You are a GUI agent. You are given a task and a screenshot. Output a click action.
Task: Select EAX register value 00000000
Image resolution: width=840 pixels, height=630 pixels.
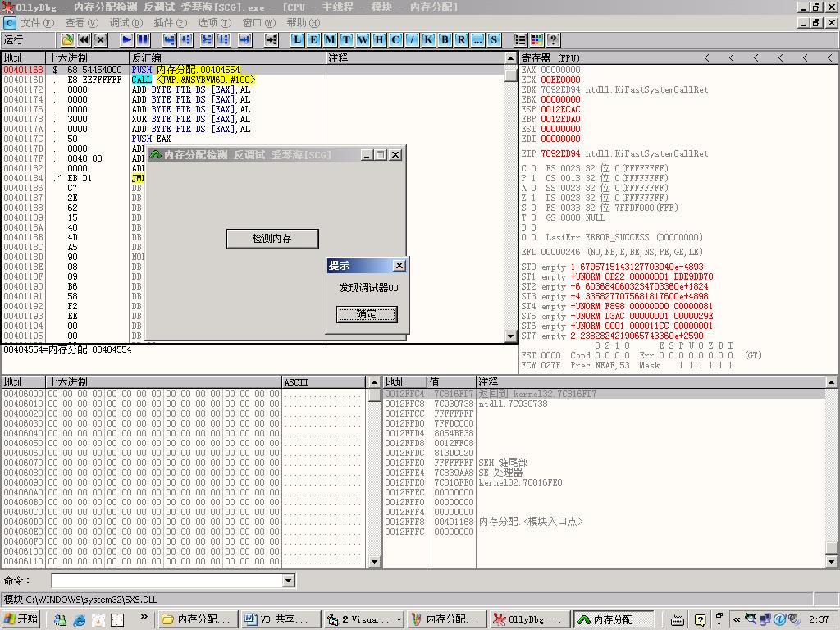(x=560, y=70)
